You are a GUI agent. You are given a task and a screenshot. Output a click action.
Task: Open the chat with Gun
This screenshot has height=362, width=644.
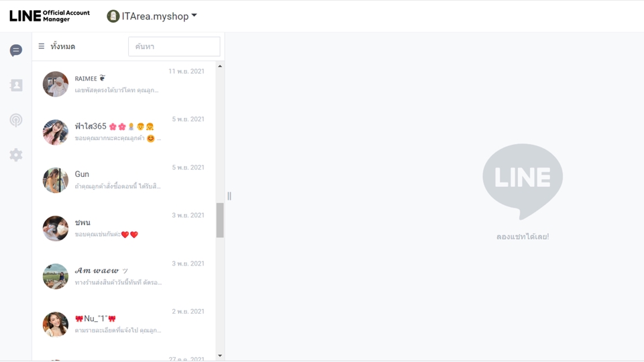pyautogui.click(x=123, y=180)
